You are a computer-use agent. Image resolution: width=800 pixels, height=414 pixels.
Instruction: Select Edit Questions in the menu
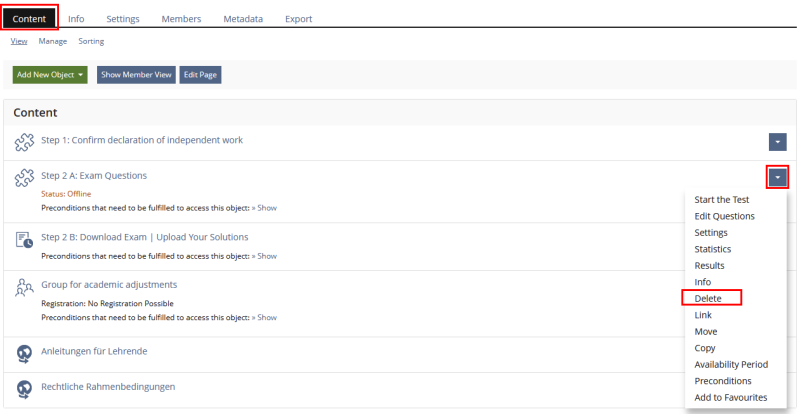[724, 216]
